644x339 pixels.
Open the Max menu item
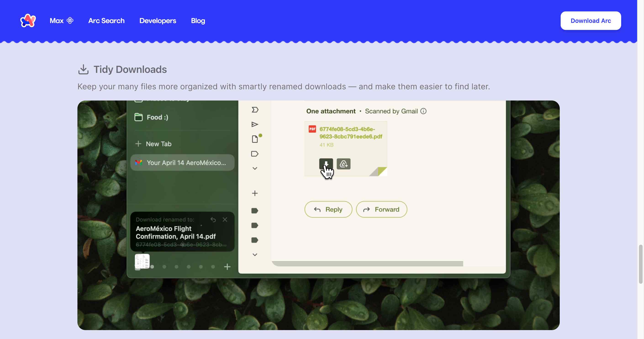[61, 21]
